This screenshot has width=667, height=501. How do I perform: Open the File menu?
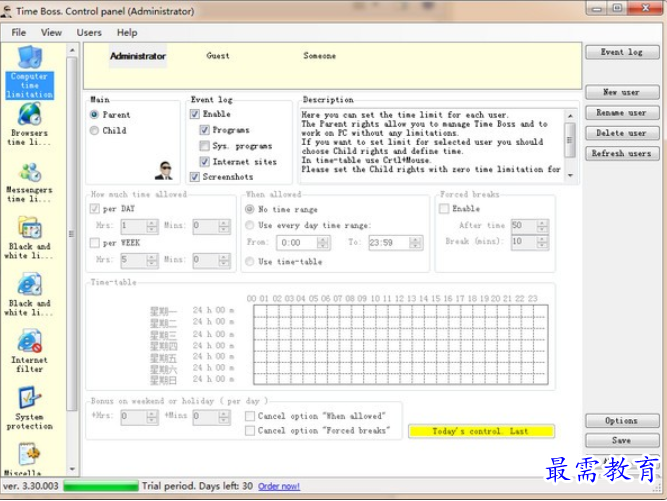(18, 33)
